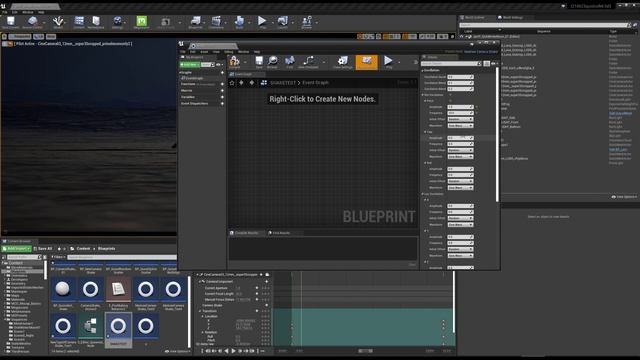
Task: Select the highlighted Class Defaults toolbar button
Action: [367, 62]
